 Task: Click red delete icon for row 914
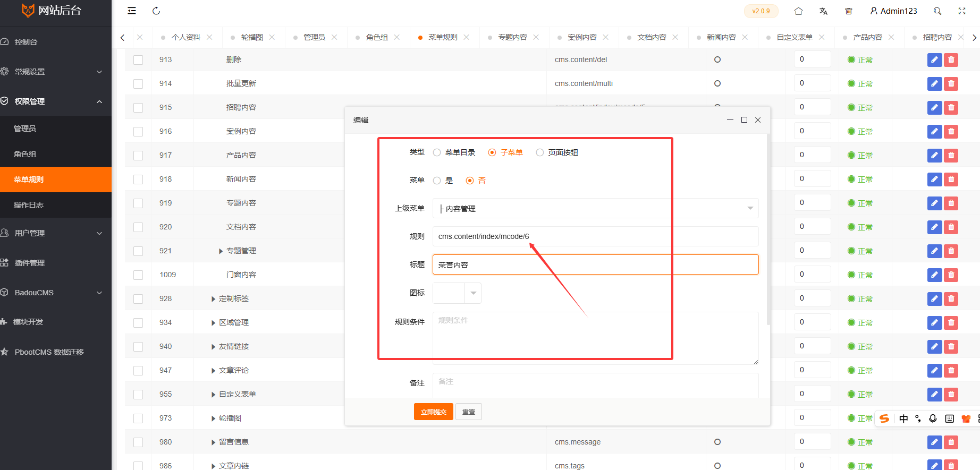[x=951, y=84]
